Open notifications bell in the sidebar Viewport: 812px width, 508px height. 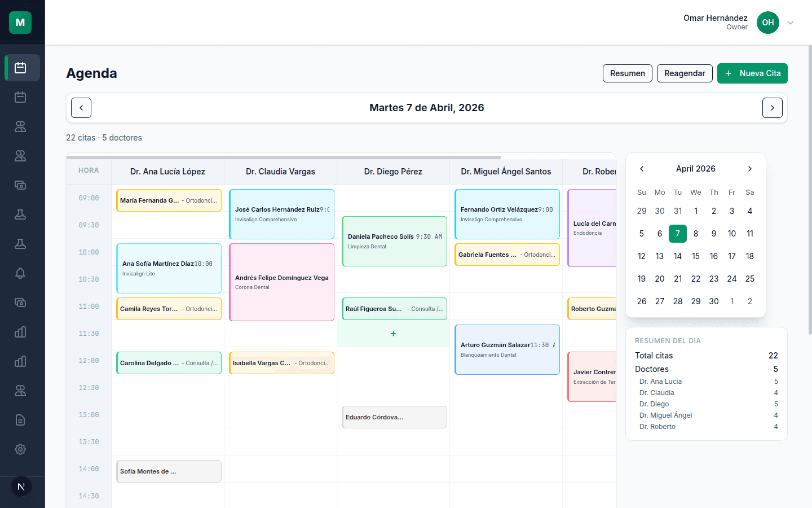tap(20, 273)
